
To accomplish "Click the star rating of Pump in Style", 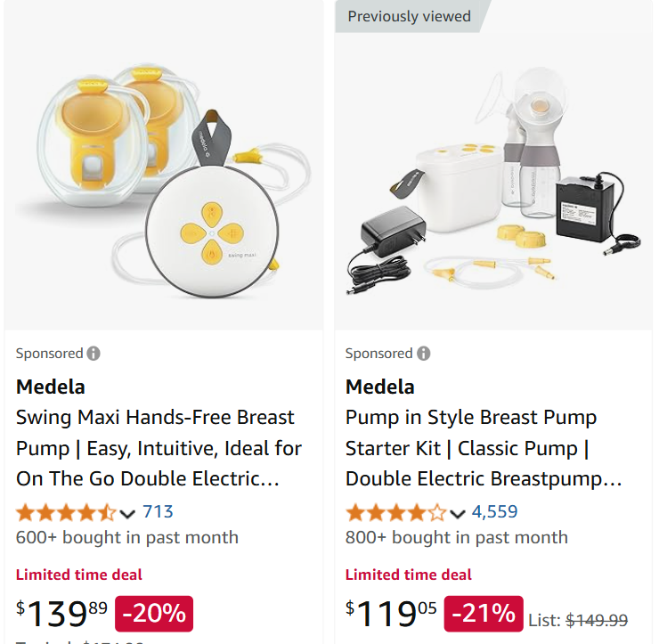I will point(395,512).
